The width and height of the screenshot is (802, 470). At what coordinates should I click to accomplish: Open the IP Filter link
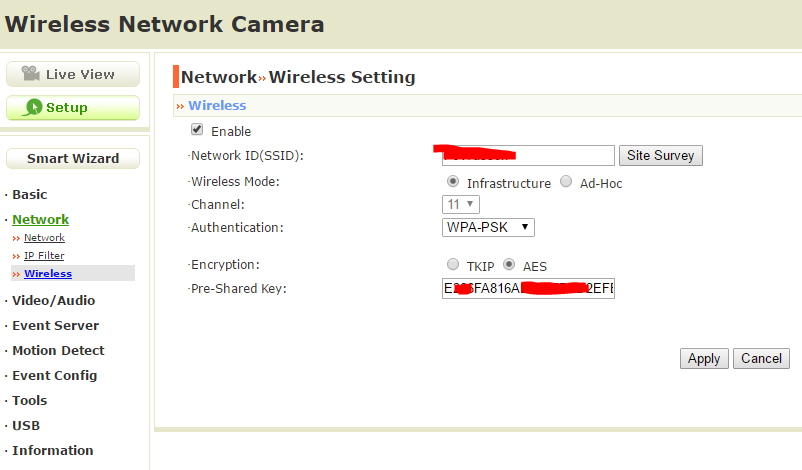[44, 256]
